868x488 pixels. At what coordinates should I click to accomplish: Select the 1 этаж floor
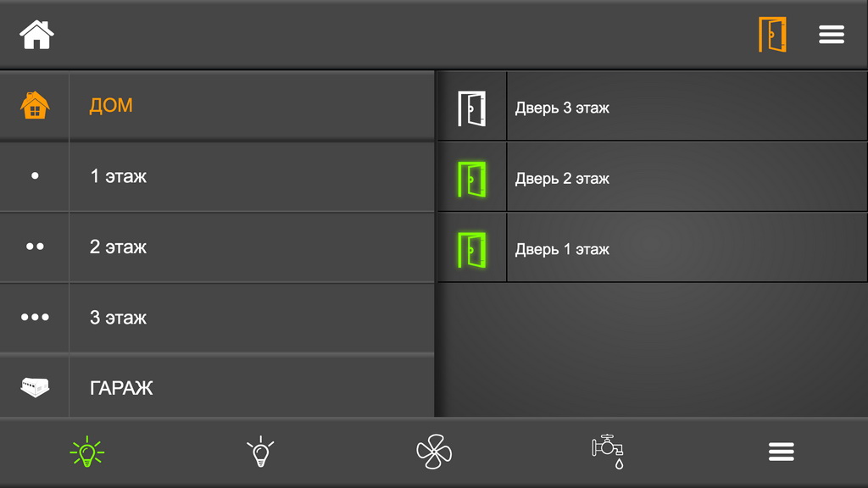click(x=217, y=176)
